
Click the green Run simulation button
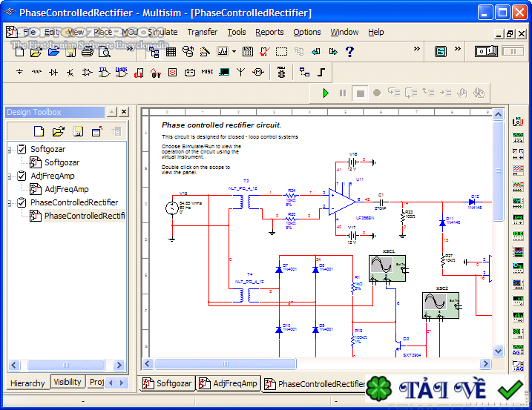click(325, 93)
